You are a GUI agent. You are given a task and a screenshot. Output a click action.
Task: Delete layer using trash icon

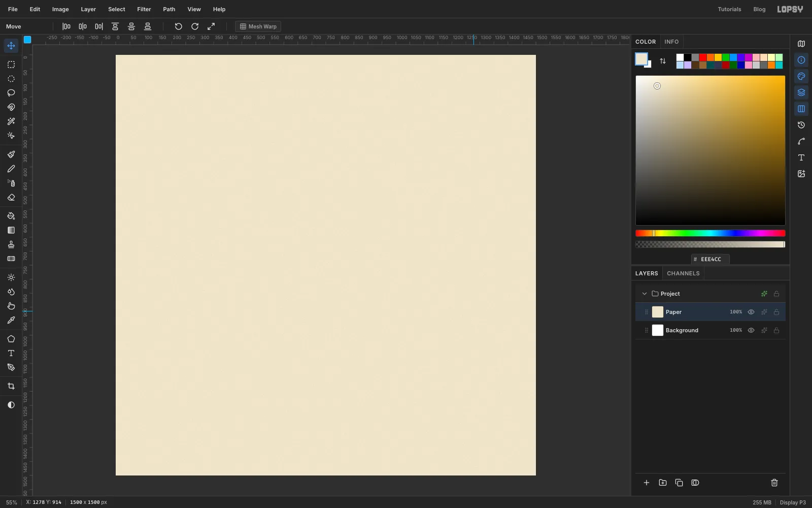774,483
